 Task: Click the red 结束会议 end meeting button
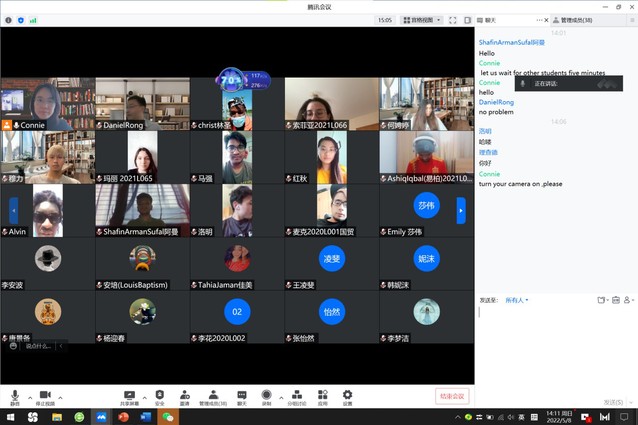452,396
